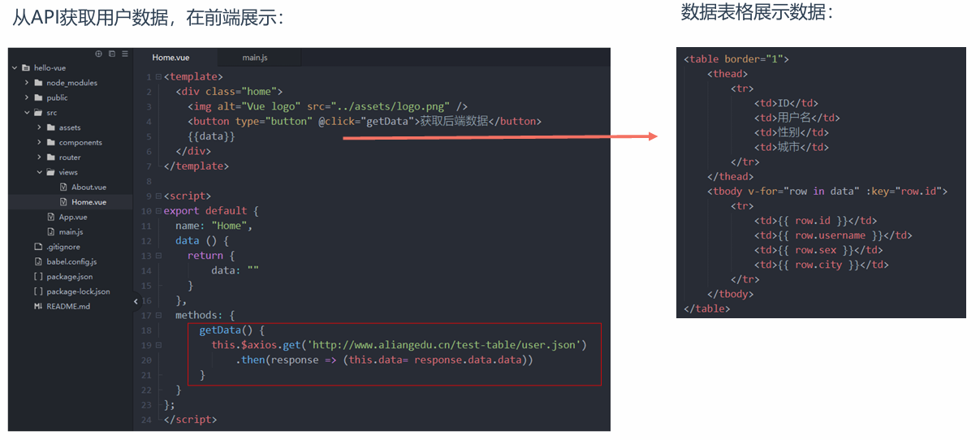Open main.js from the project tree
Screen dimensions: 980x440
pyautogui.click(x=71, y=232)
